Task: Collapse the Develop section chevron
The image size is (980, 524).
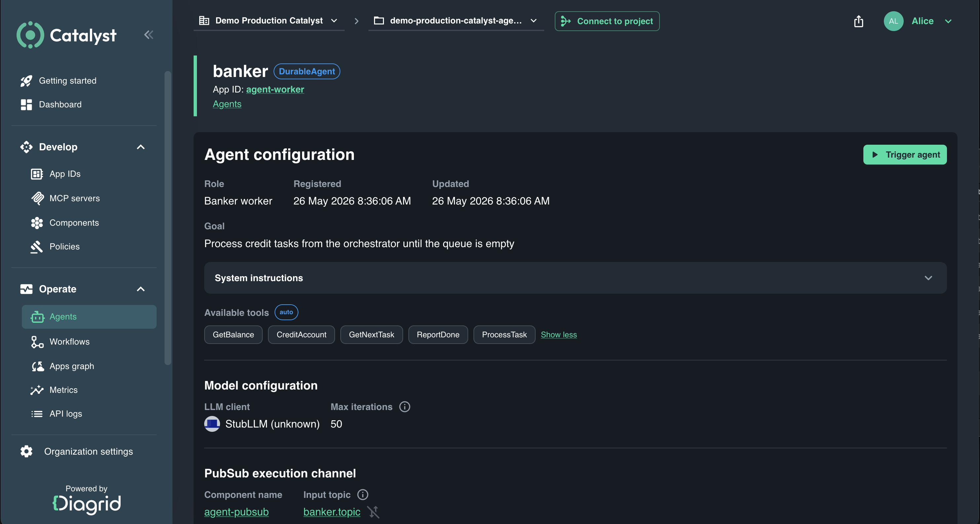Action: [x=141, y=147]
